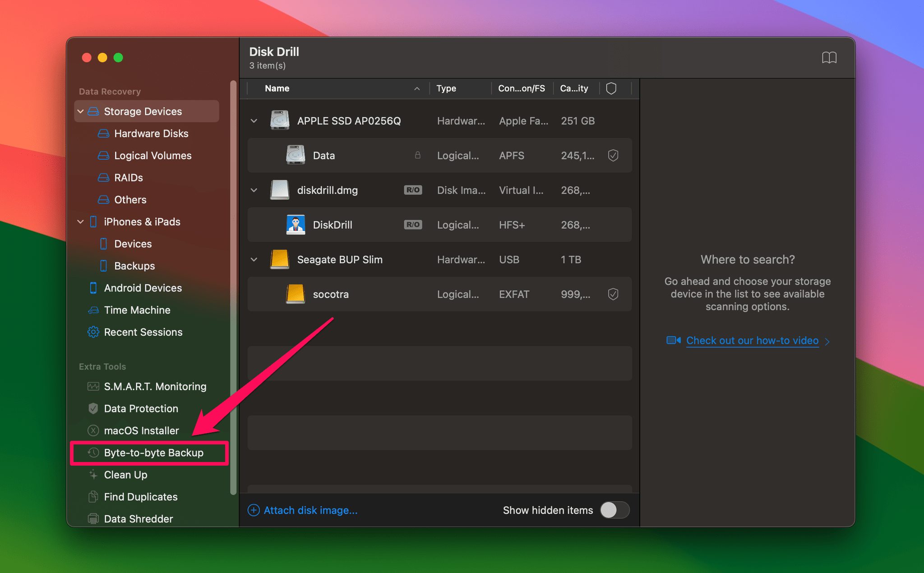Screen dimensions: 924x573
Task: Open S.M.A.R.T. Monitoring tool
Action: pos(155,386)
